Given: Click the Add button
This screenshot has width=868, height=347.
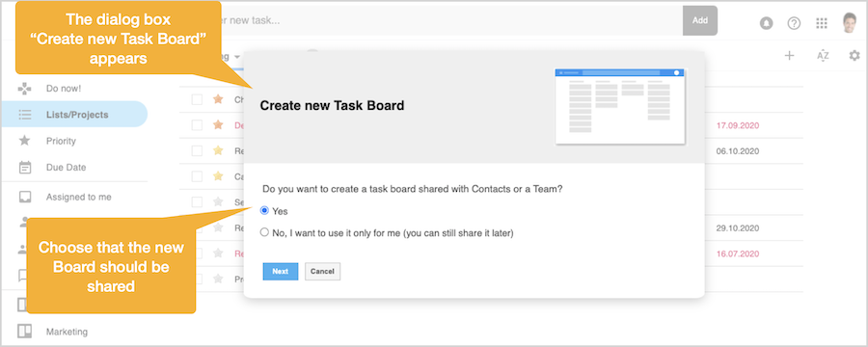Looking at the screenshot, I should (700, 20).
